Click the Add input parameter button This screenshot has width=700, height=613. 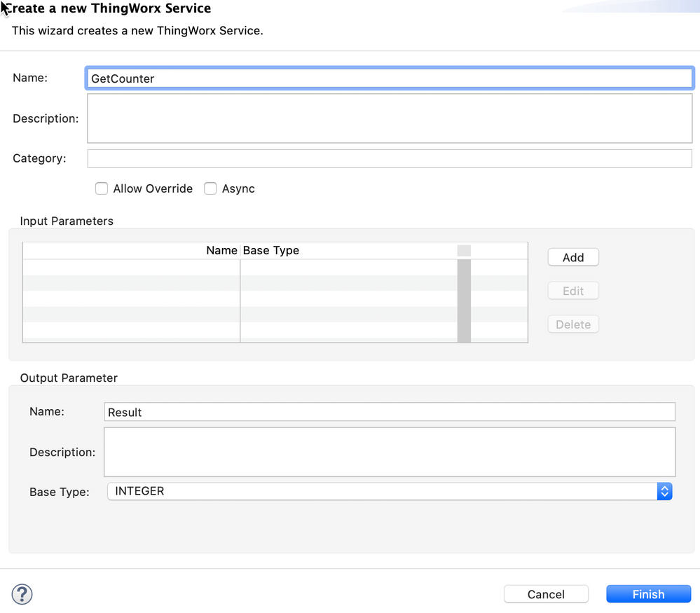tap(573, 257)
